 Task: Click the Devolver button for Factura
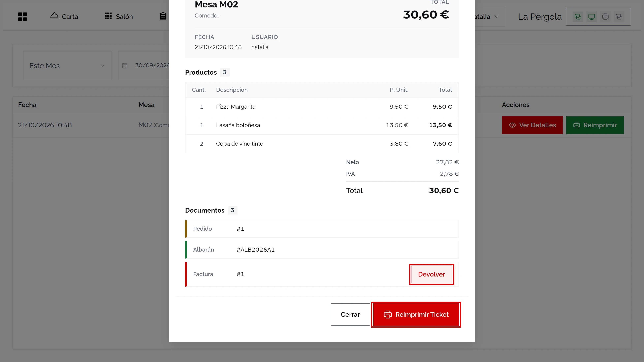(431, 274)
